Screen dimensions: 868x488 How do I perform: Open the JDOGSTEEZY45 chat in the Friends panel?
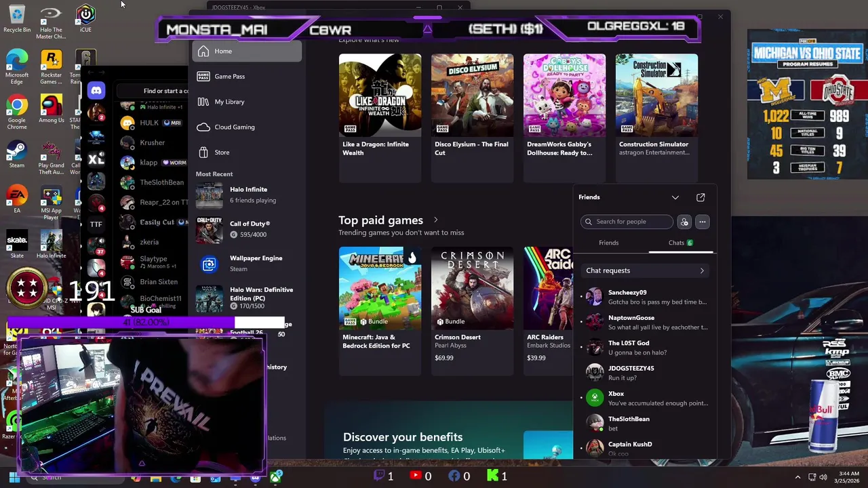[644, 373]
